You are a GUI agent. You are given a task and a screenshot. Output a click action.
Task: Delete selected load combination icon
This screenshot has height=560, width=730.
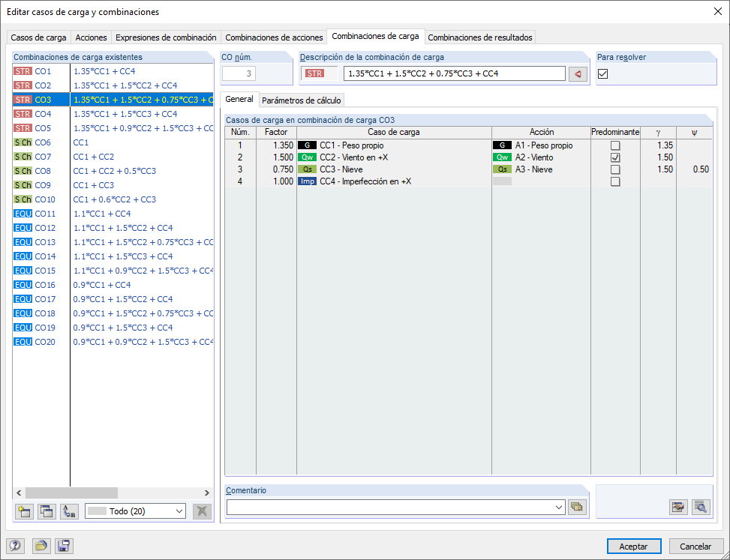(202, 511)
